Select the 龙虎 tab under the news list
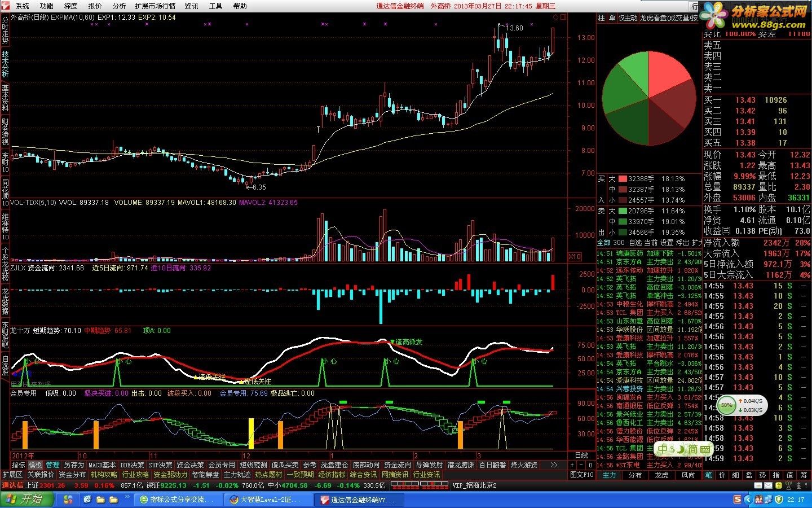The width and height of the screenshot is (812, 508). (x=661, y=475)
